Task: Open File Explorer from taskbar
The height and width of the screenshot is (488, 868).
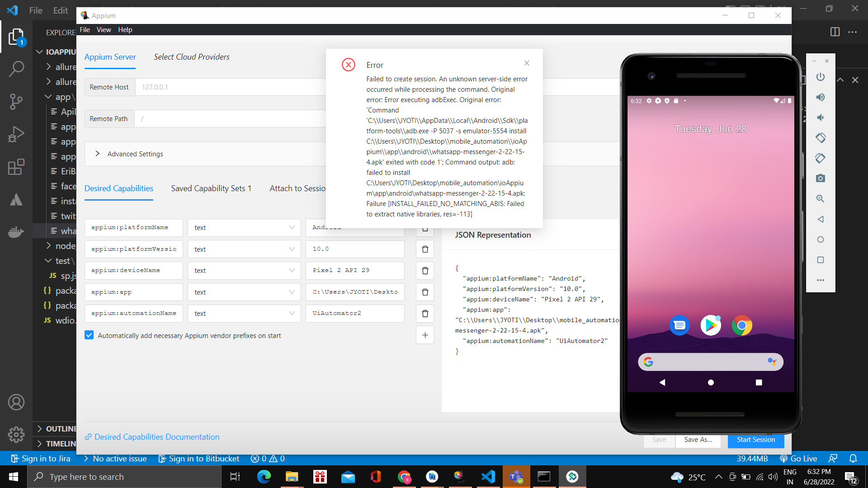Action: pyautogui.click(x=292, y=477)
